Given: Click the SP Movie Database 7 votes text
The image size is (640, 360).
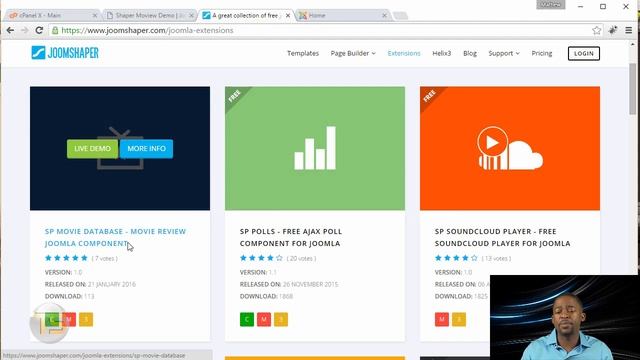Looking at the screenshot, I should (x=104, y=258).
